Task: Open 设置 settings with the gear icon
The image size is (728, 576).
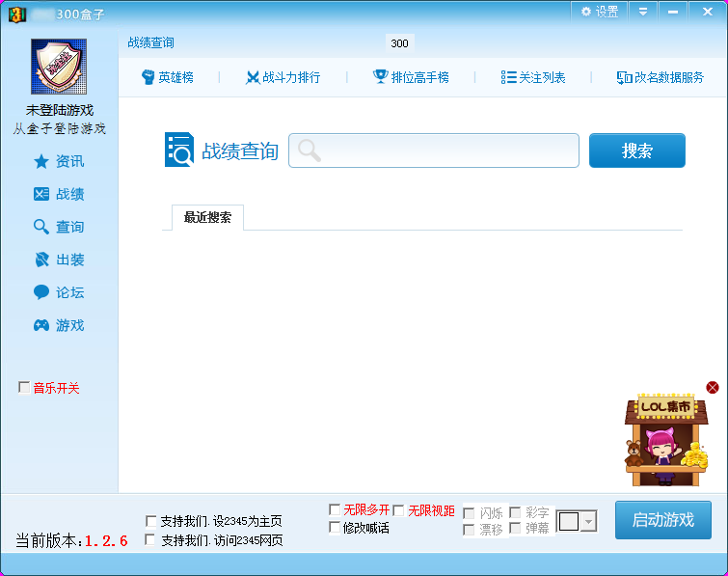Action: (x=600, y=12)
